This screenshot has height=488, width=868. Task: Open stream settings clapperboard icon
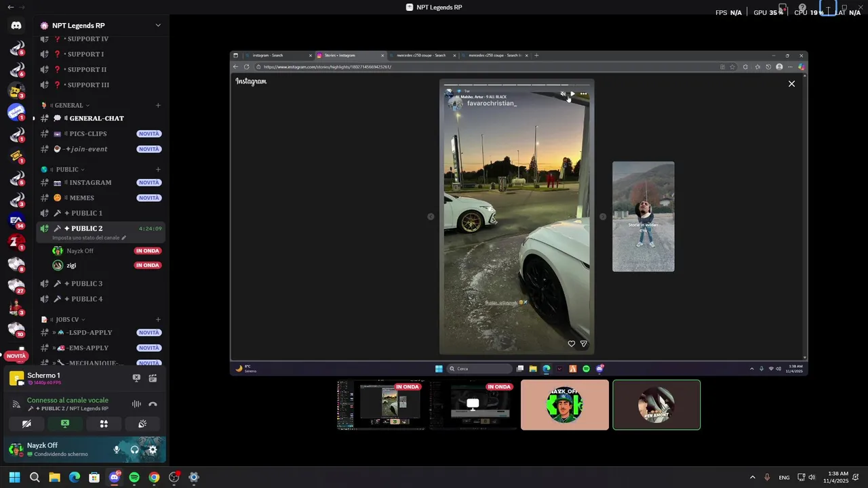(153, 378)
